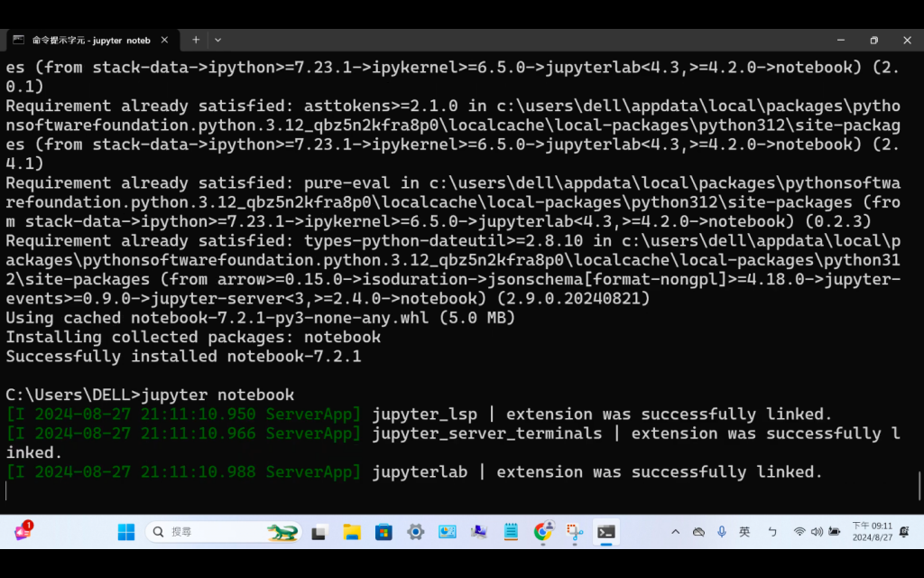
Task: Click the Terminal icon in the taskbar
Action: [606, 532]
